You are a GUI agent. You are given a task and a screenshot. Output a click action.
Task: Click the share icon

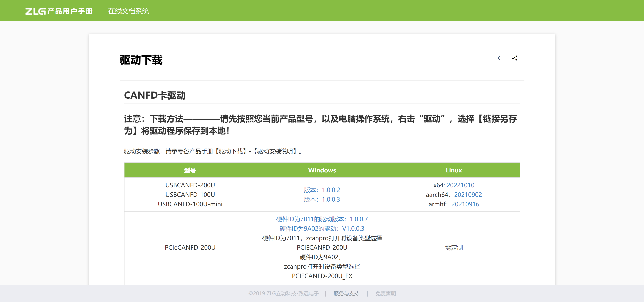[x=515, y=58]
